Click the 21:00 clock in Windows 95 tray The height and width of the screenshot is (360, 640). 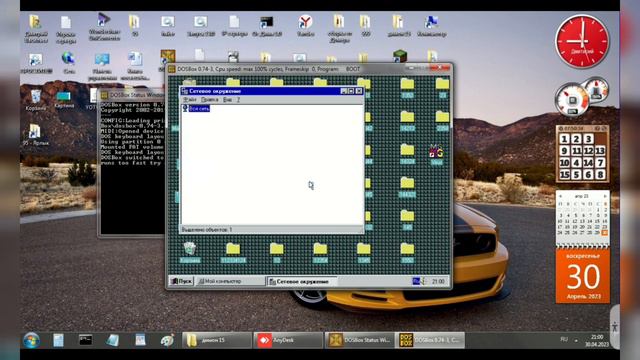(438, 281)
